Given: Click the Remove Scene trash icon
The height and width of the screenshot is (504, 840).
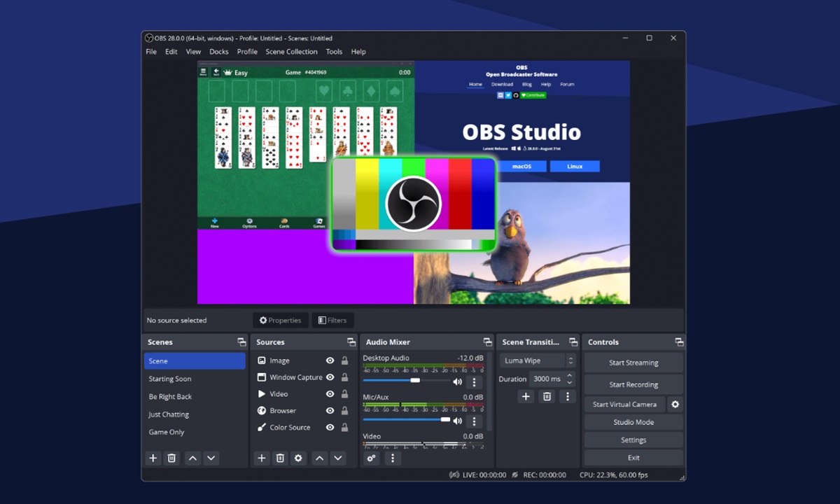Looking at the screenshot, I should point(171,458).
